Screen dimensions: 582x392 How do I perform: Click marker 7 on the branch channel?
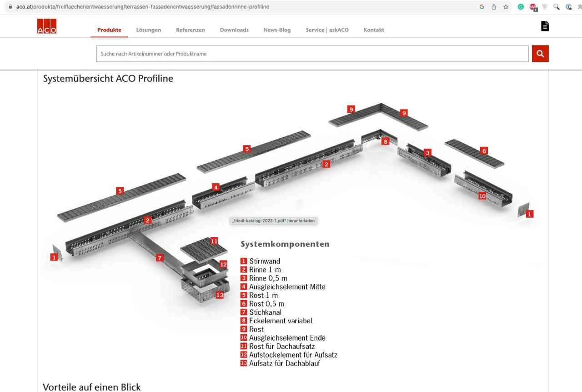(x=159, y=258)
